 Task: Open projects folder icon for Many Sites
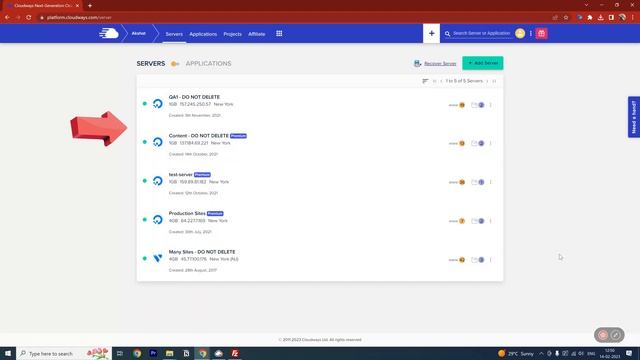[478, 260]
